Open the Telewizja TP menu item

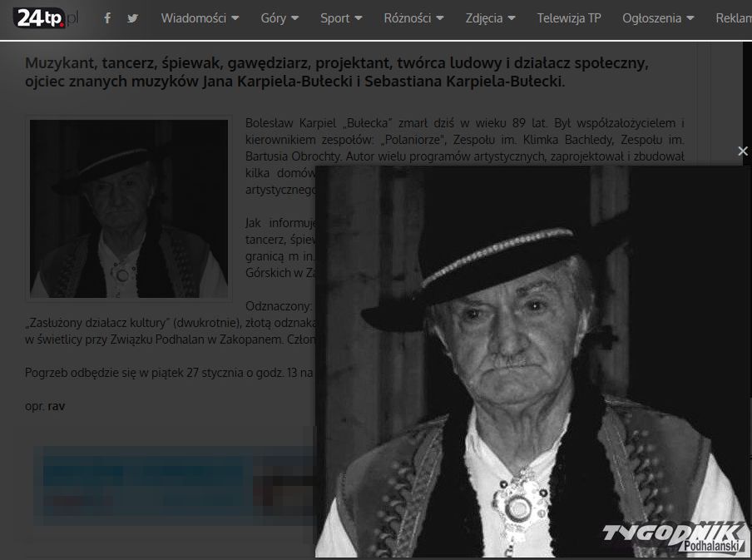[x=569, y=18]
